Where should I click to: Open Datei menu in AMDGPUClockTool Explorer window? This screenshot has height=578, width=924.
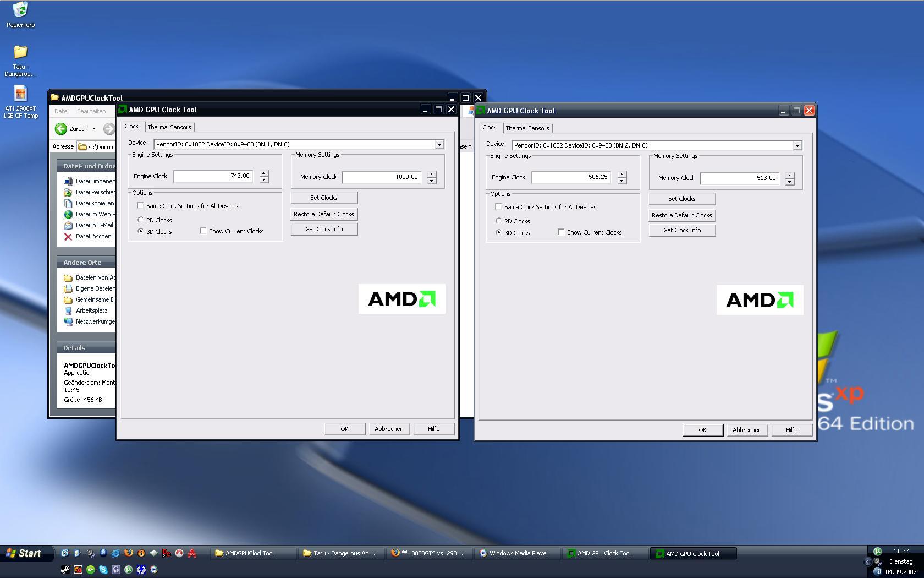62,111
